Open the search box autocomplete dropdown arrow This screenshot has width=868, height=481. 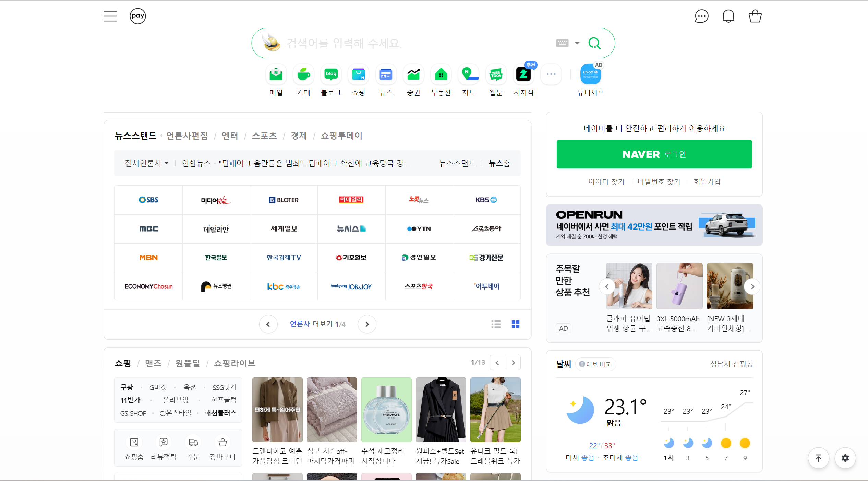[x=577, y=43]
